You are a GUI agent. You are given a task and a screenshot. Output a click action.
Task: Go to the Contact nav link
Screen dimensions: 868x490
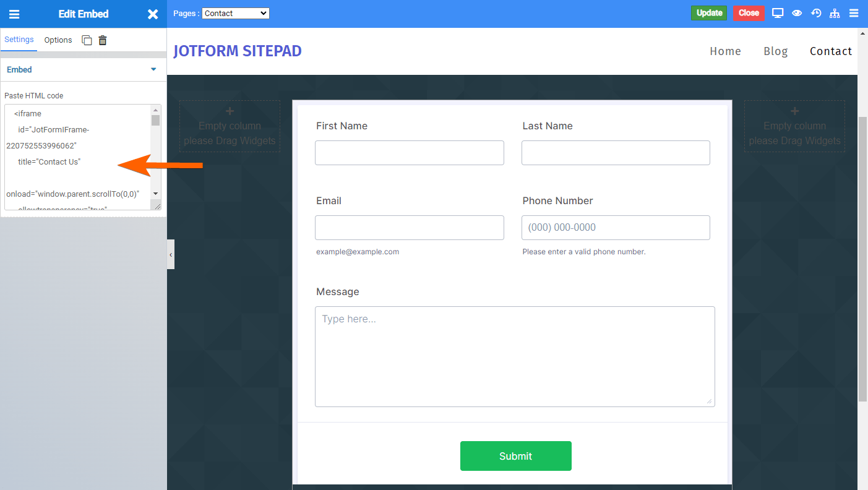[831, 51]
